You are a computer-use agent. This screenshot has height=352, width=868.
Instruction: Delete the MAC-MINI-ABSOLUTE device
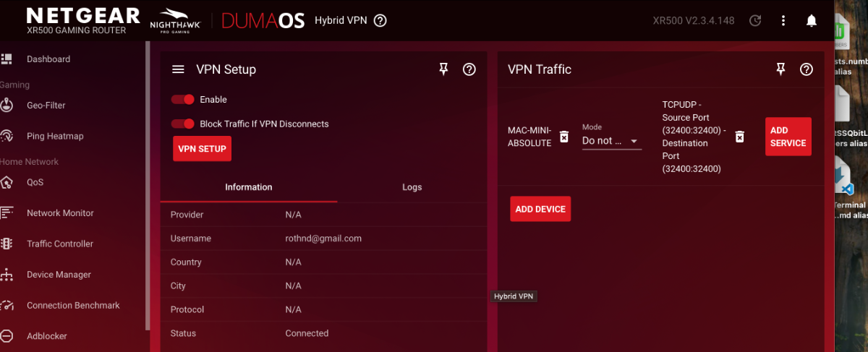(564, 137)
